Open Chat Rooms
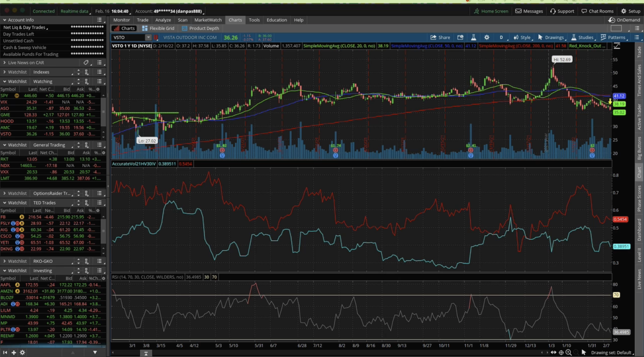Image resolution: width=644 pixels, height=357 pixels. [598, 11]
